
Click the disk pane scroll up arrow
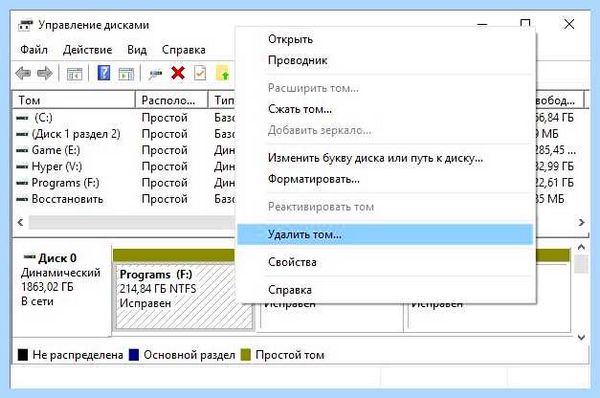(581, 248)
